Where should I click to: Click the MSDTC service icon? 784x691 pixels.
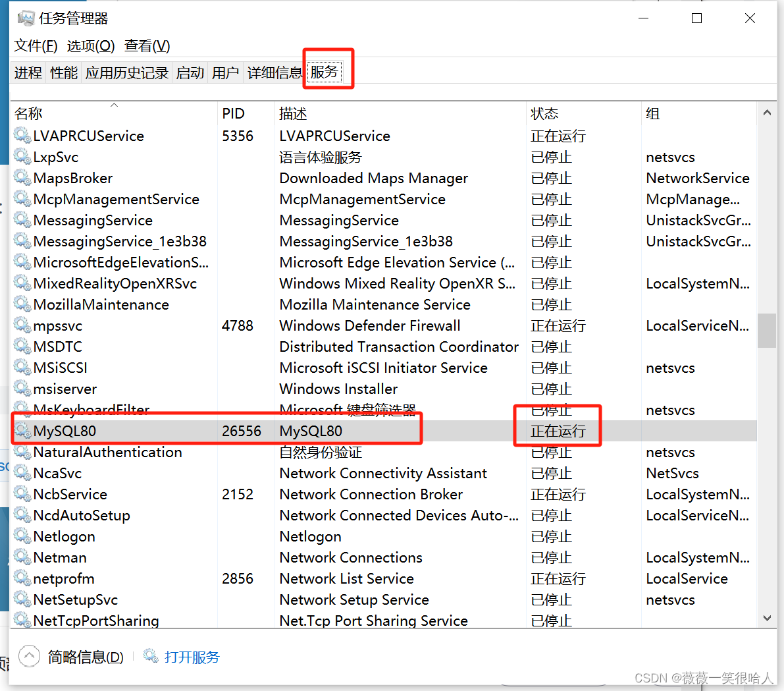click(x=22, y=346)
